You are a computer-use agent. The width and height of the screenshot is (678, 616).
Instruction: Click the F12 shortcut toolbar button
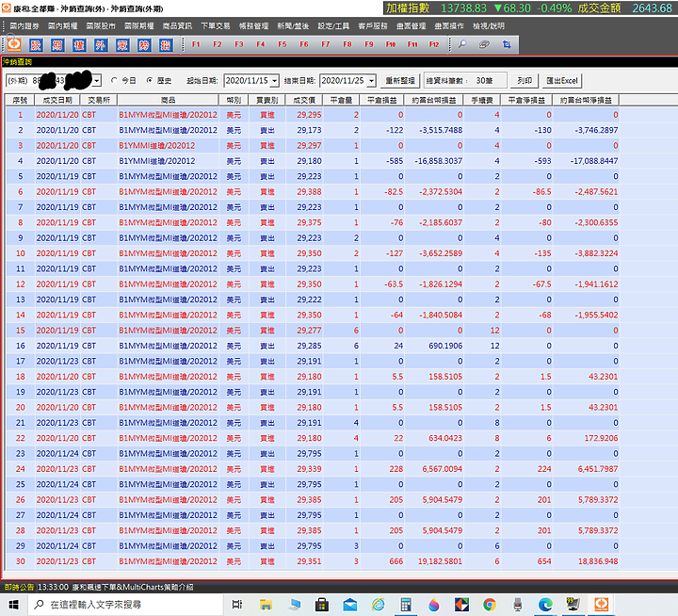click(x=434, y=44)
